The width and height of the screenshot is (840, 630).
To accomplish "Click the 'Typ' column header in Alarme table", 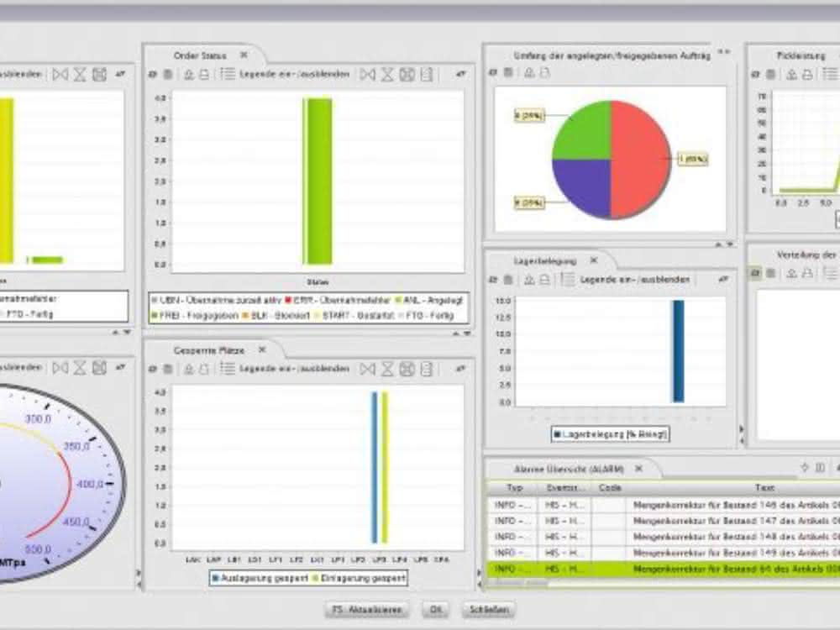I will pos(513,488).
